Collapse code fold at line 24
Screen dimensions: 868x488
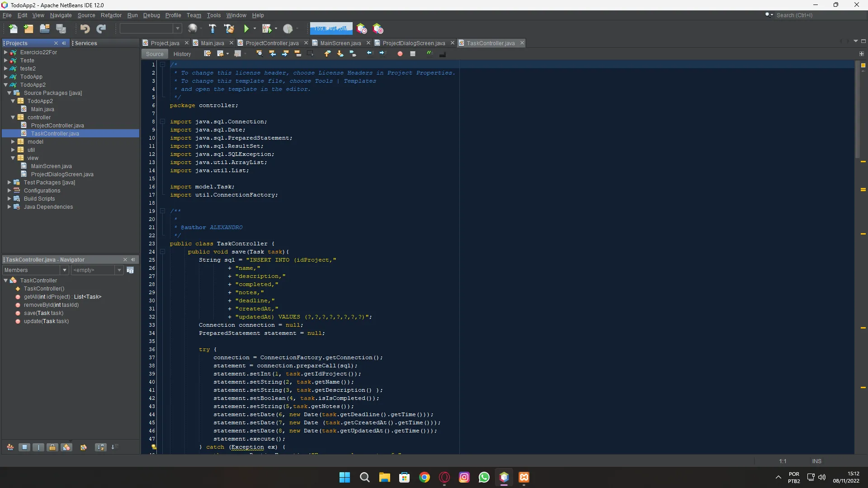click(162, 252)
